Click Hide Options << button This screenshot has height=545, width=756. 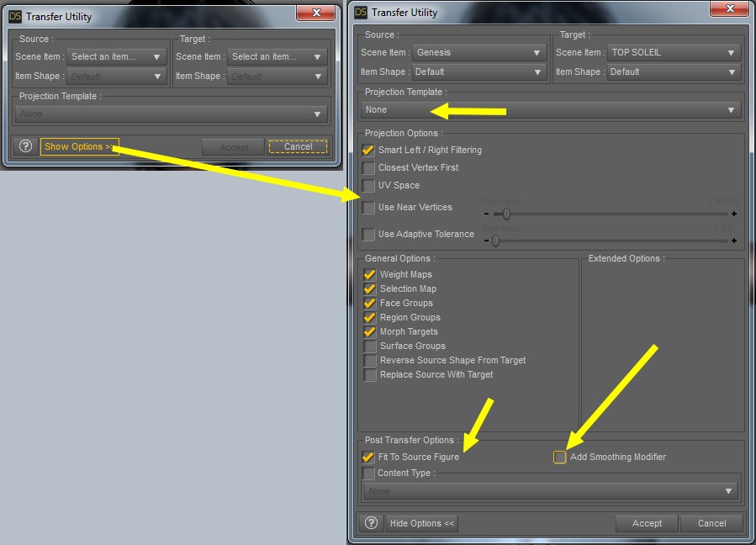pos(422,523)
